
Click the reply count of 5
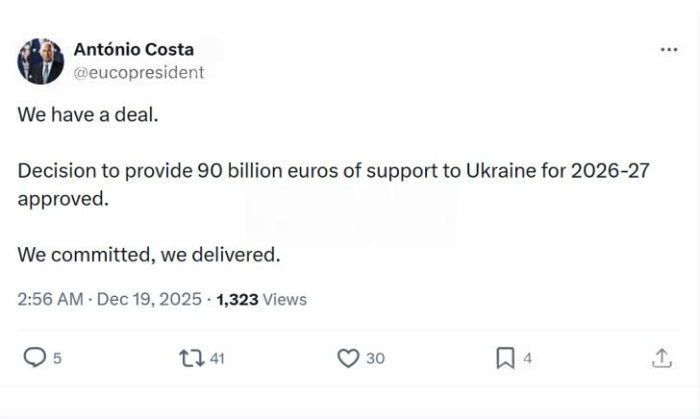click(x=57, y=358)
